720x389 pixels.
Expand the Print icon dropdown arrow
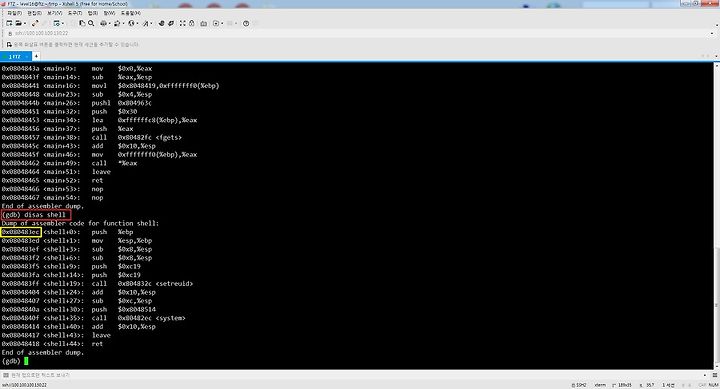pyautogui.click(x=110, y=23)
